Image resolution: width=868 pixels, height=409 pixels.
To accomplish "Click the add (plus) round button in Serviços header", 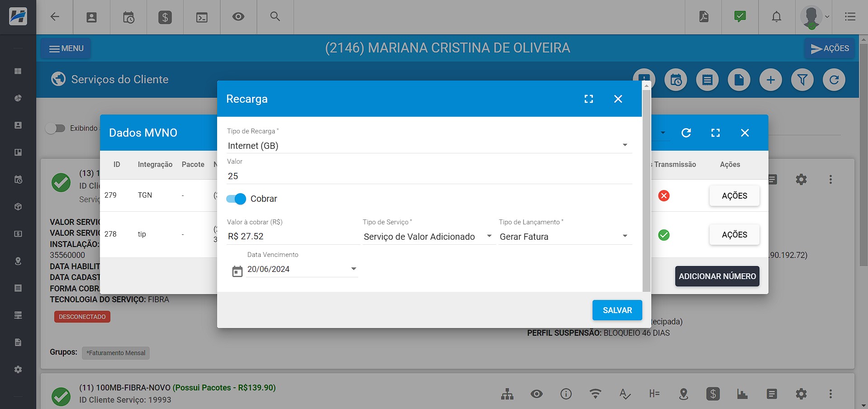I will point(771,80).
